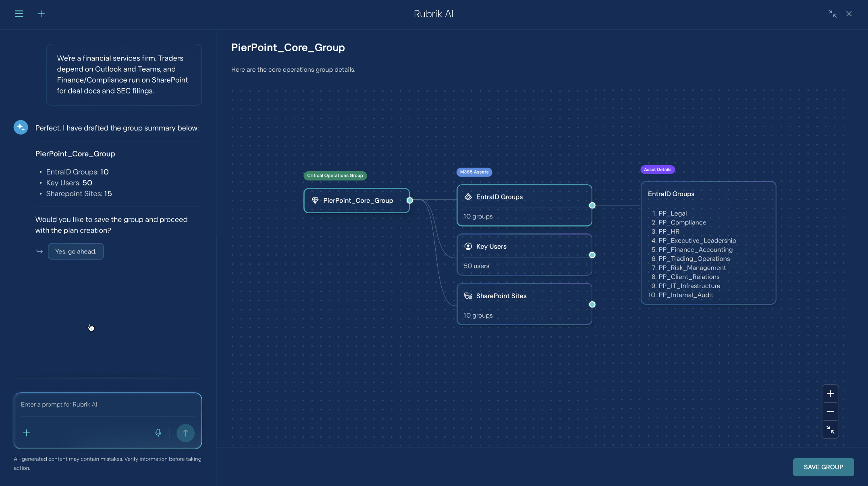Start a new chat with plus icon
This screenshot has width=868, height=486.
point(41,14)
